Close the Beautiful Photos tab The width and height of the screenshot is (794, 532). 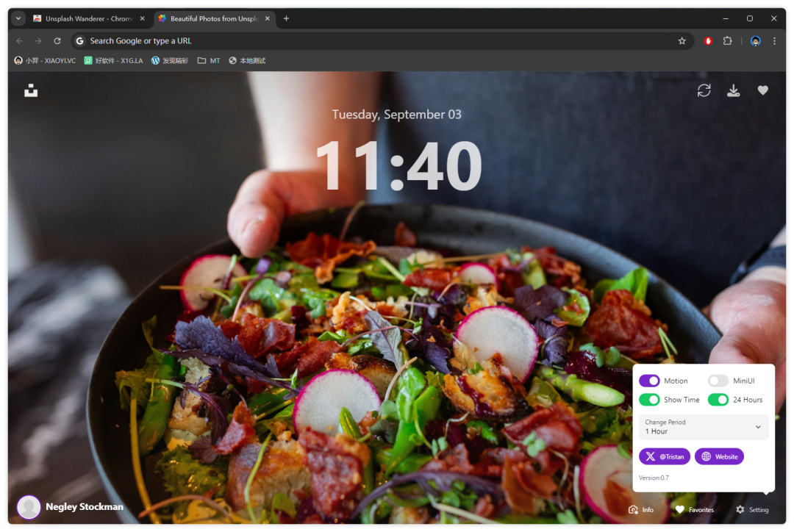[268, 18]
